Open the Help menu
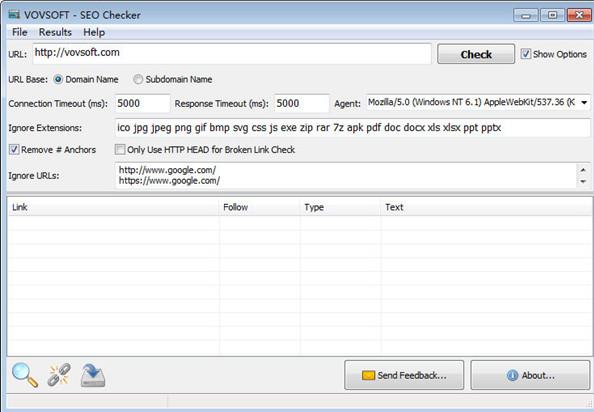 [x=94, y=32]
